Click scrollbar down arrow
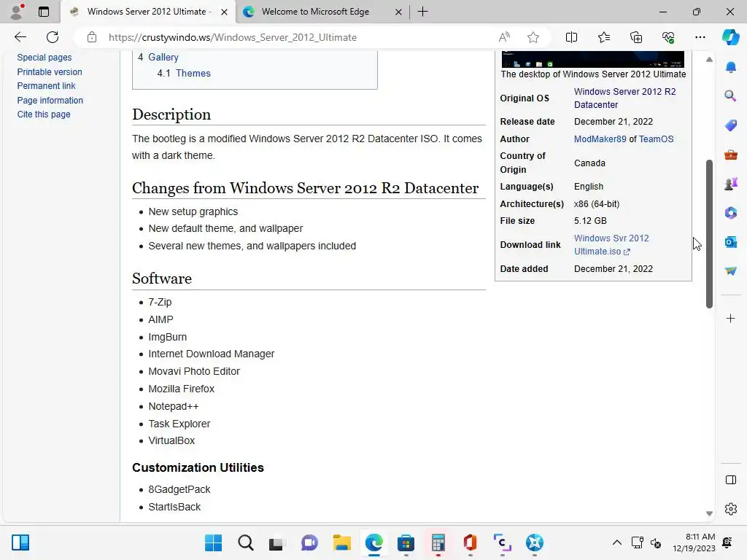Image resolution: width=747 pixels, height=560 pixels. [x=709, y=513]
